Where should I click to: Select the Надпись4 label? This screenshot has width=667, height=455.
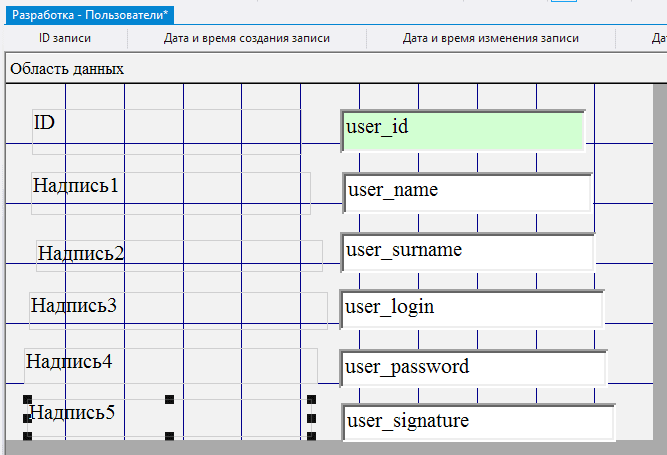(x=69, y=361)
